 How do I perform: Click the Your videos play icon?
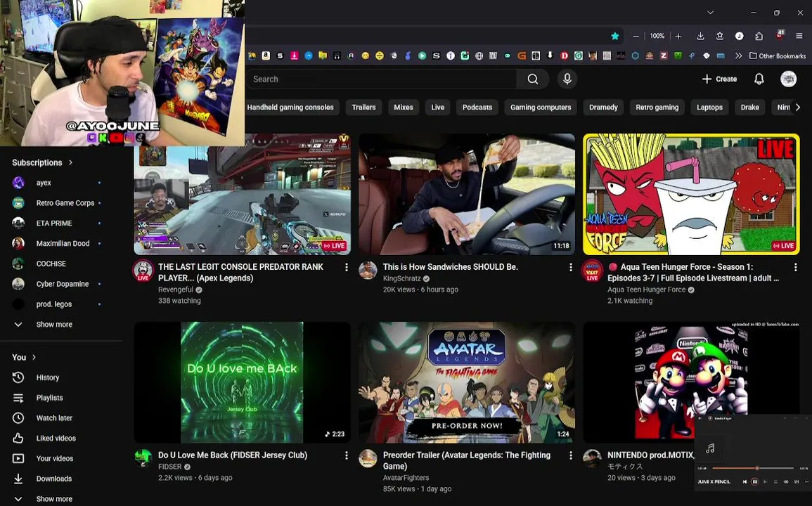click(x=18, y=458)
